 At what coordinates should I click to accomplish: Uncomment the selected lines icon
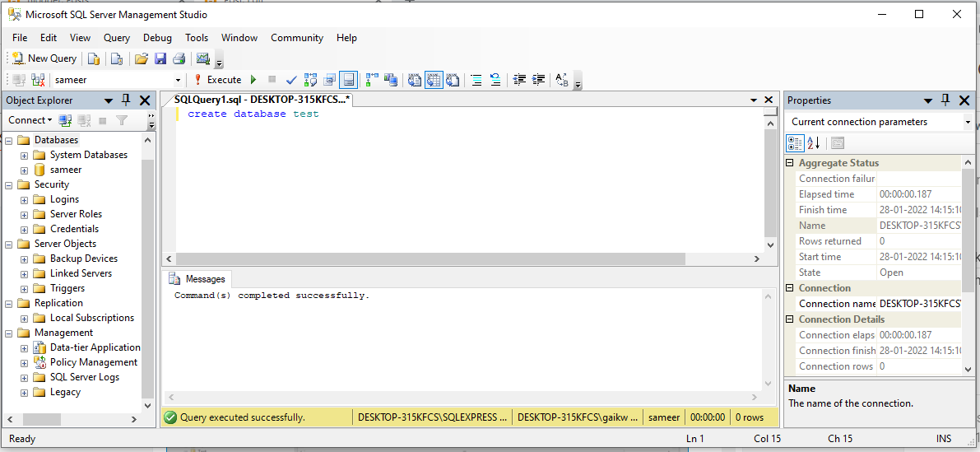point(495,80)
